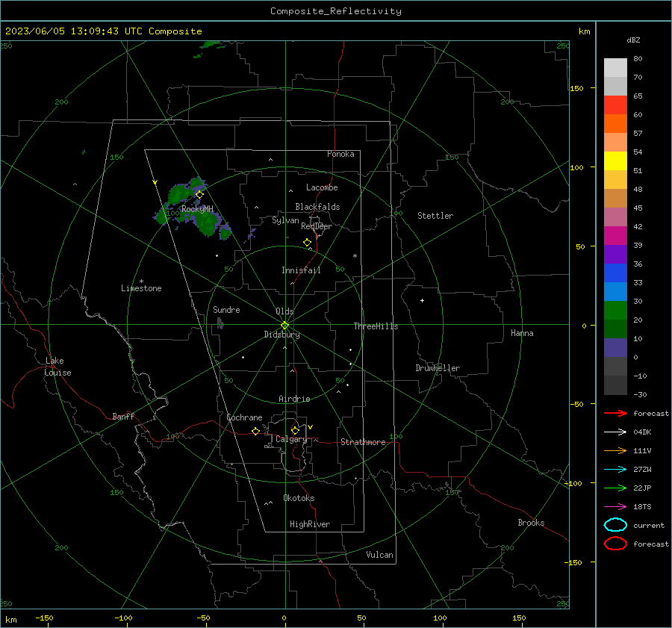
Task: Click the yellow diamond marker at Calgary
Action: [295, 430]
